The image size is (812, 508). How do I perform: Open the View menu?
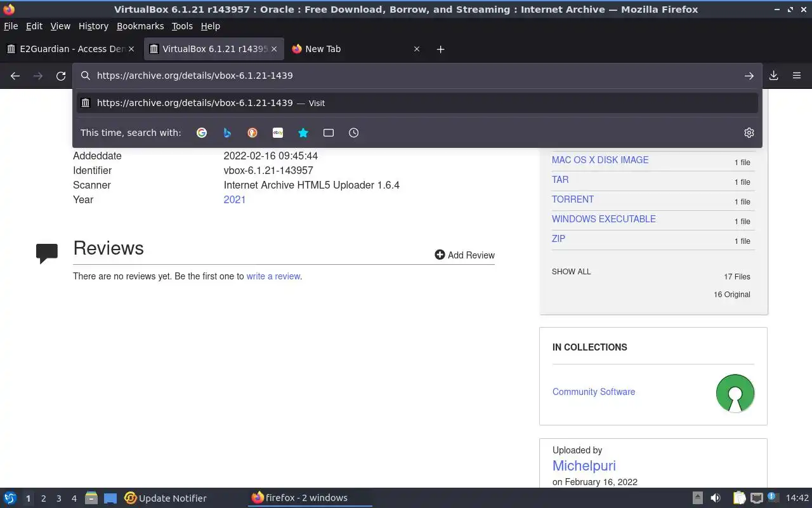pos(60,26)
